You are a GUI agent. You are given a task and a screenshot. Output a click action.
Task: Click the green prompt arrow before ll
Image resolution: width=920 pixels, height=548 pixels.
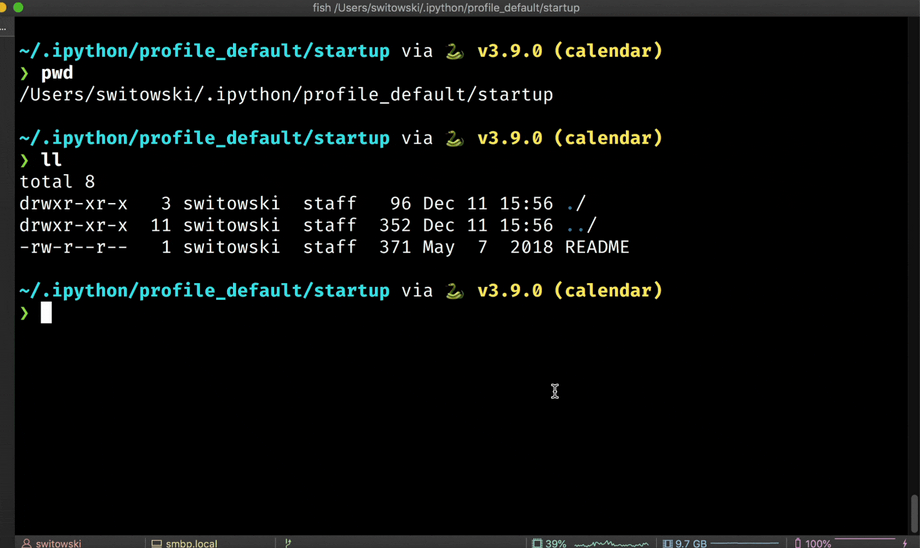[x=24, y=160]
